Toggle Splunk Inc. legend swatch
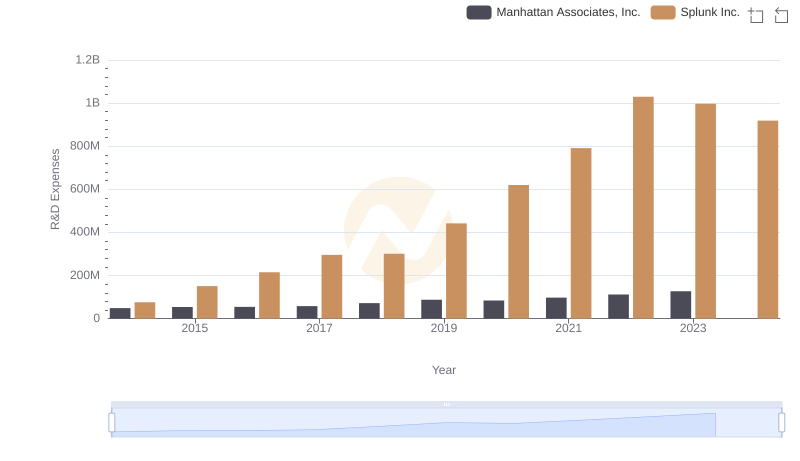The height and width of the screenshot is (461, 800). (663, 12)
